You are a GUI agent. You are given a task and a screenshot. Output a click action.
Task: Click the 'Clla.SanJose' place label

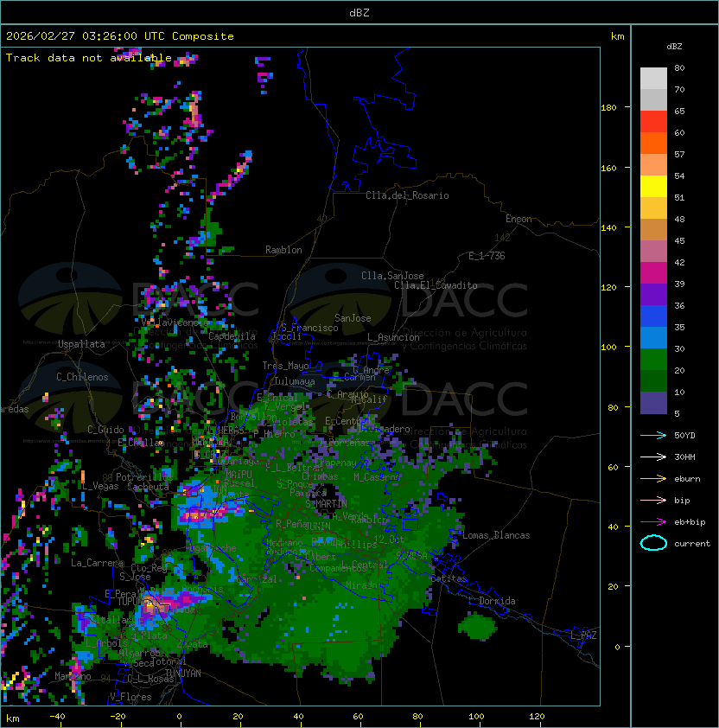point(392,276)
